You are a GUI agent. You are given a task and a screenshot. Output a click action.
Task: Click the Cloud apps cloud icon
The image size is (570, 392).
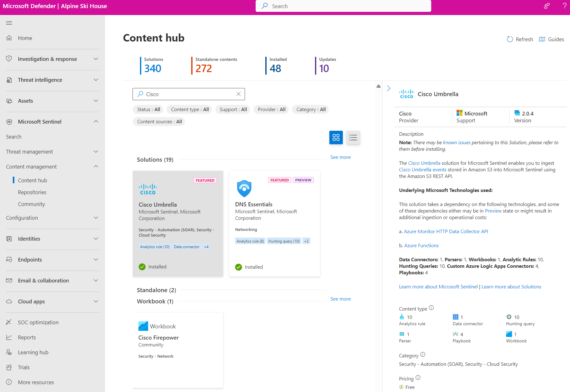click(9, 301)
